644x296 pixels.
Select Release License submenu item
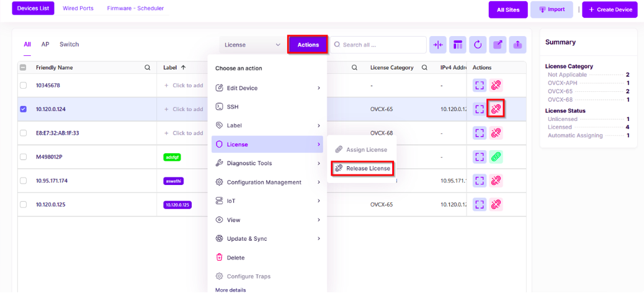click(x=362, y=168)
